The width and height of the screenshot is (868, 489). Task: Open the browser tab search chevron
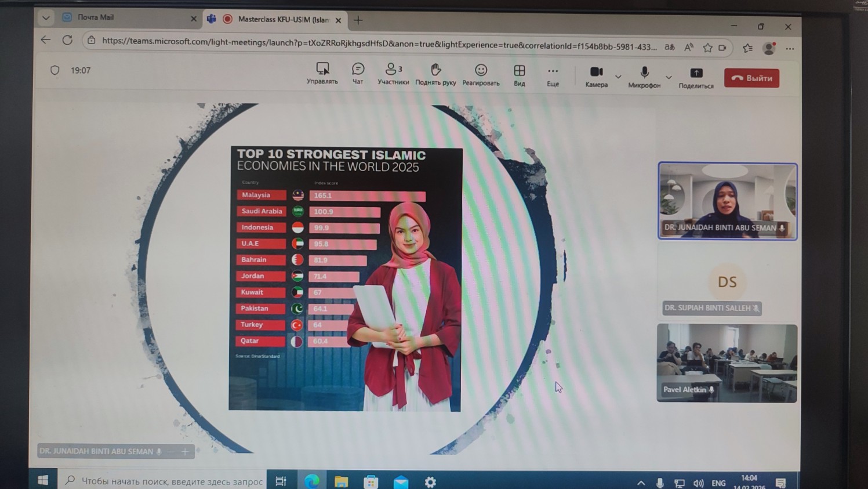(x=46, y=18)
